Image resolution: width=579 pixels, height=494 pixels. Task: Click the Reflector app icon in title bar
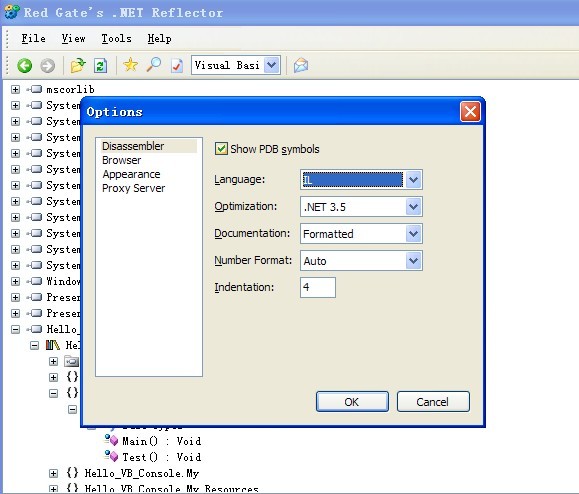tap(11, 12)
